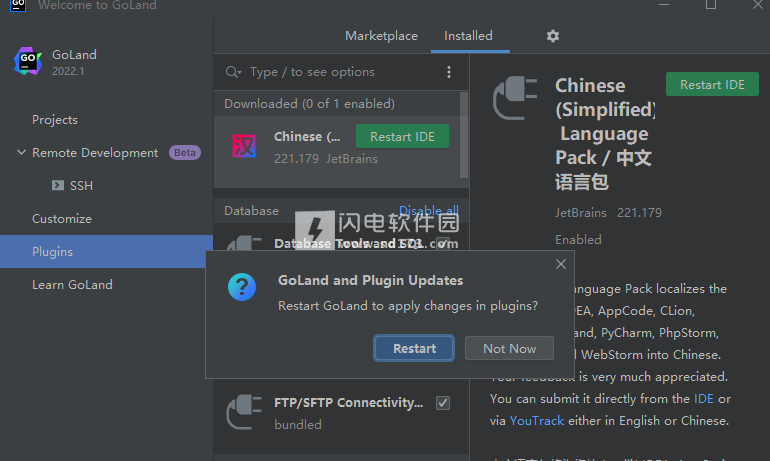Click Restart in the updates dialog

pos(414,348)
